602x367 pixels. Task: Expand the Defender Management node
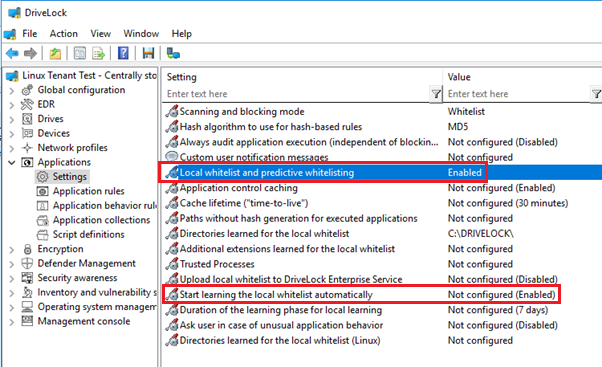12,264
